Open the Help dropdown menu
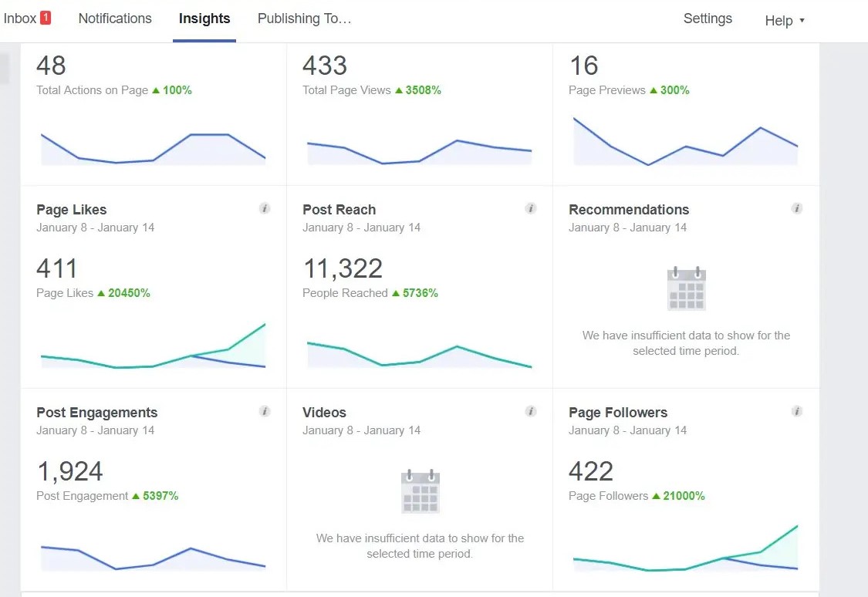This screenshot has width=868, height=597. click(x=784, y=21)
